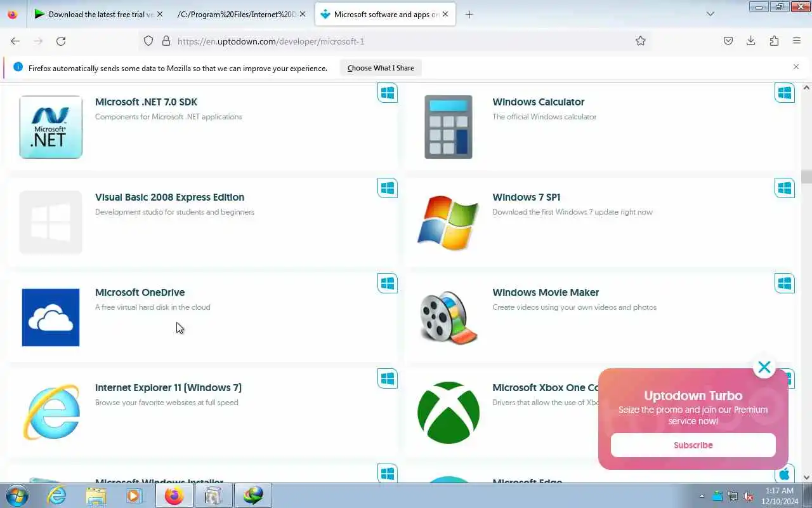
Task: Open the Xbox logo icon
Action: tap(449, 413)
